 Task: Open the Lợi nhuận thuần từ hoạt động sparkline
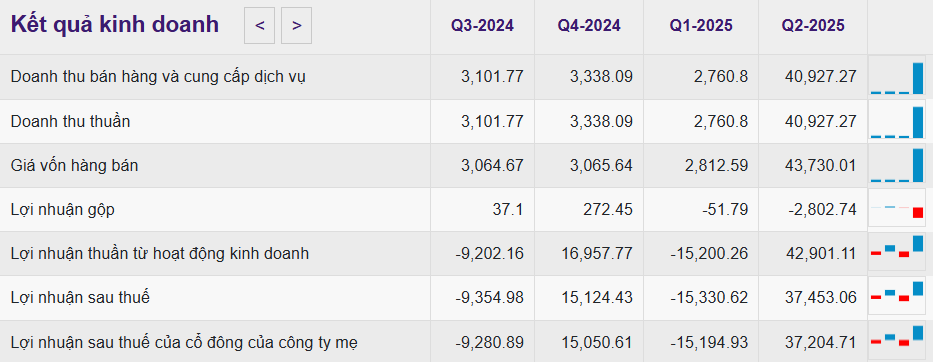(x=897, y=254)
